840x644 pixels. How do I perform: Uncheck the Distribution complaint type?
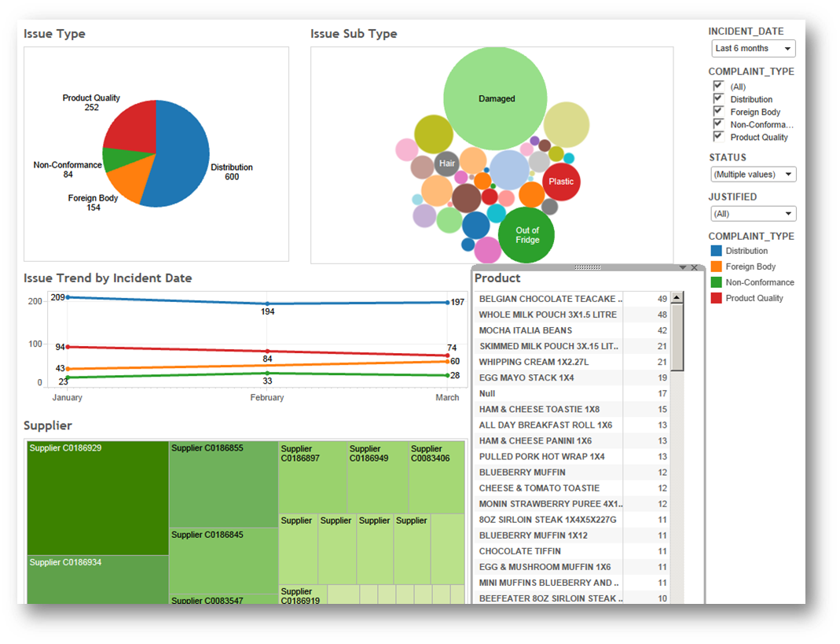point(718,98)
